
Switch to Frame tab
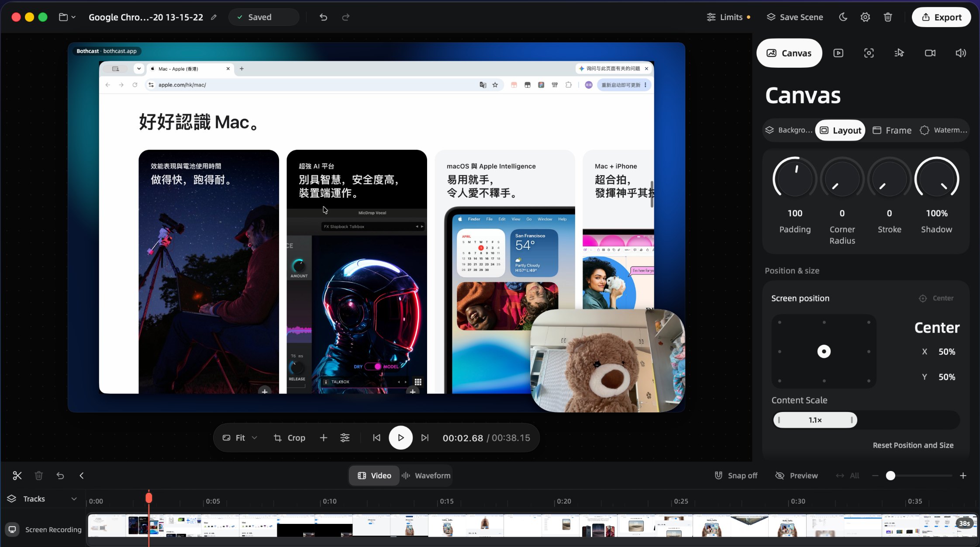point(892,130)
